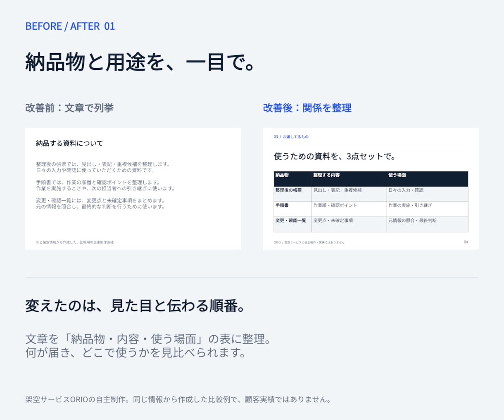
Task: Open the after slide '使うための資料を、3点セットで。' thumbnail
Action: 371,188
